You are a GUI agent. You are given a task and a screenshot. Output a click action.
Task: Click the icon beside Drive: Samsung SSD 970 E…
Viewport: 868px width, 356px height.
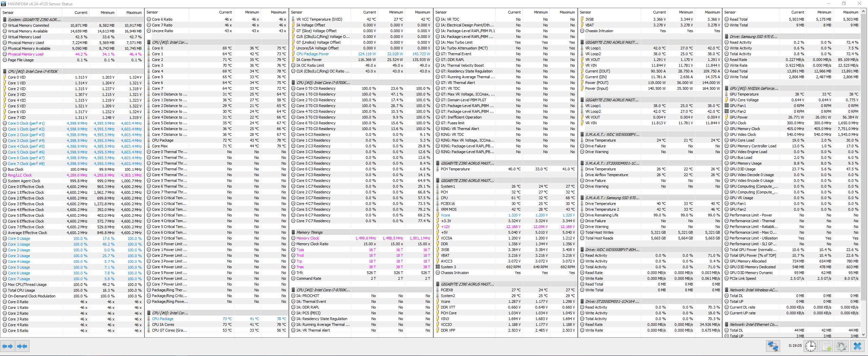(727, 37)
